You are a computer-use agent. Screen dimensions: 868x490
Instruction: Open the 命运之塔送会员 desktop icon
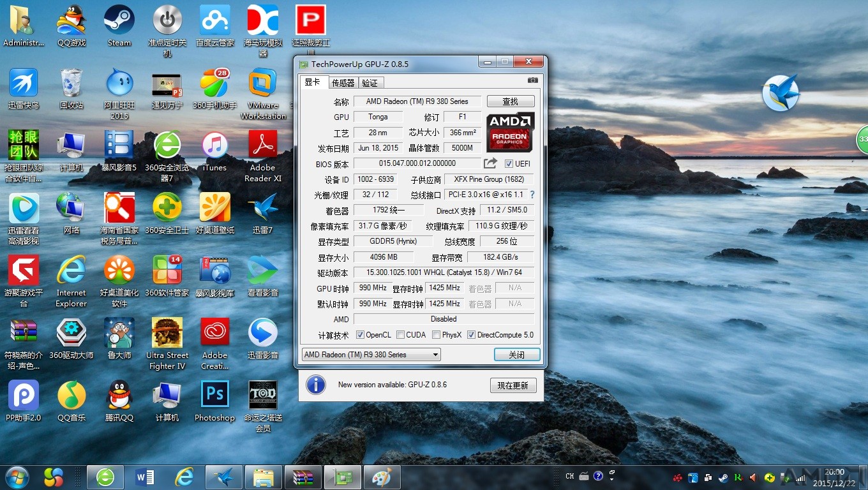(x=263, y=406)
